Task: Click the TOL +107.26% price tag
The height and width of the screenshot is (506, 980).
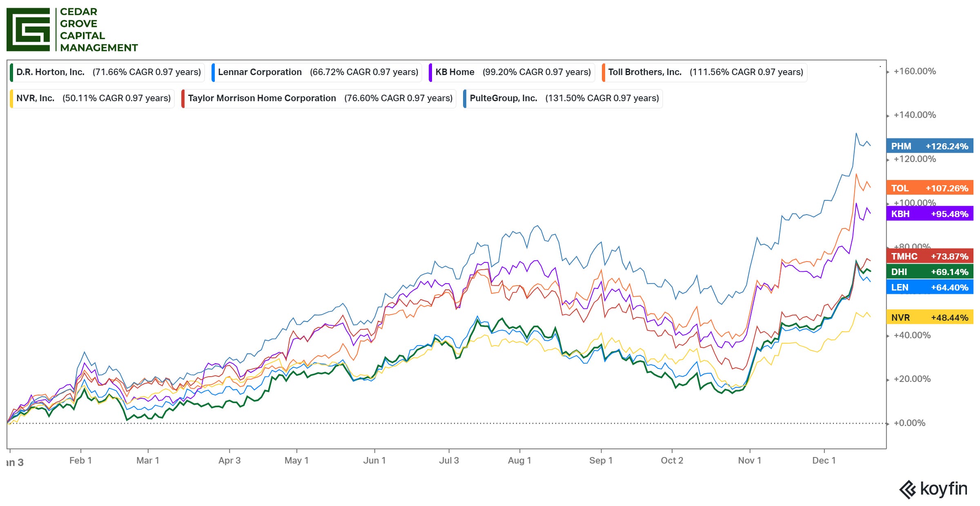Action: [x=930, y=188]
